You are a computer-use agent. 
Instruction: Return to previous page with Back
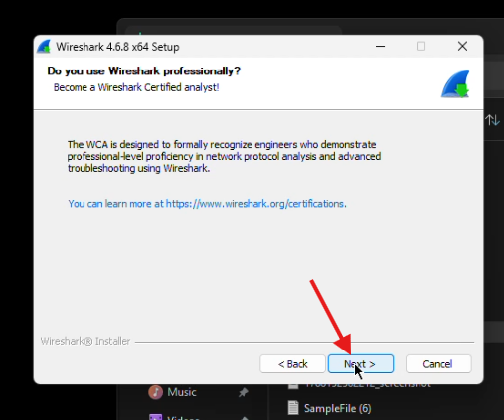pos(293,364)
